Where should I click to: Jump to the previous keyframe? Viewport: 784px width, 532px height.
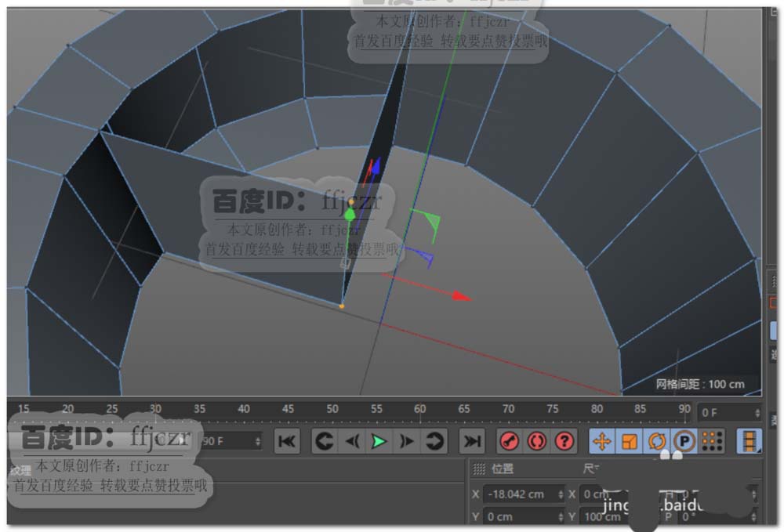pyautogui.click(x=324, y=442)
